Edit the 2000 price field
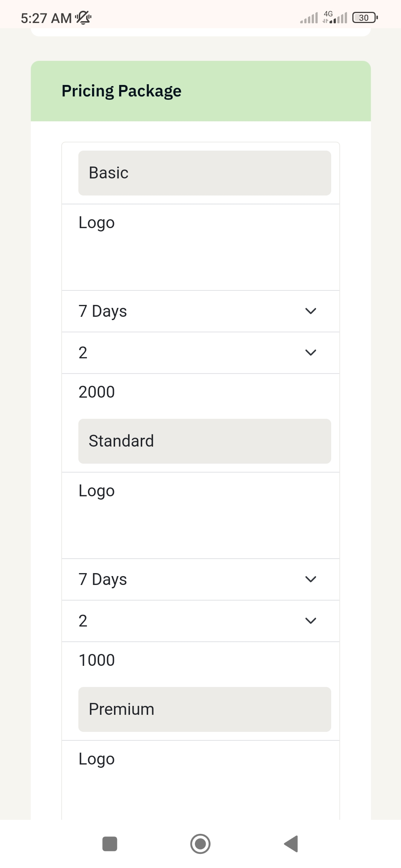Screen dimensions: 401x868 pos(200,392)
